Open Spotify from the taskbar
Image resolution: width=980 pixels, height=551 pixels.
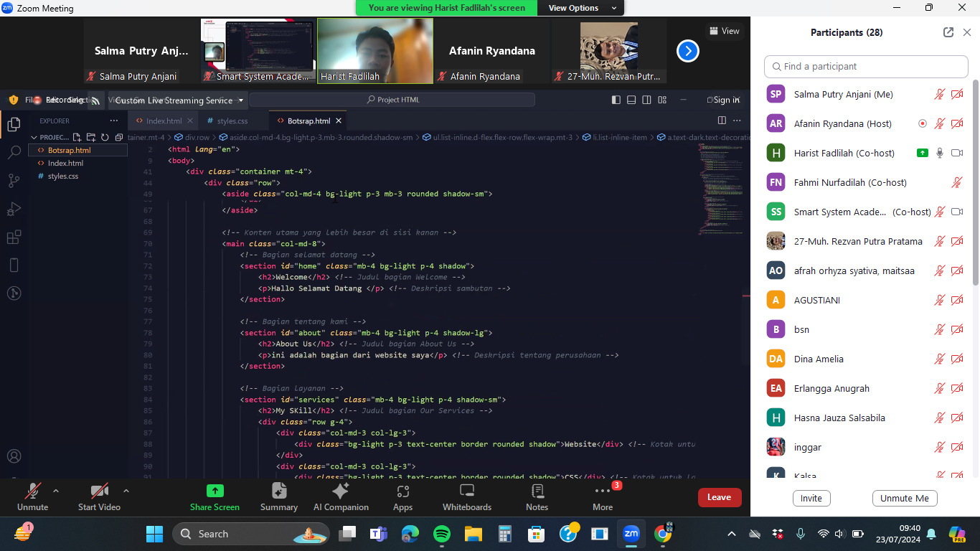pos(441,534)
